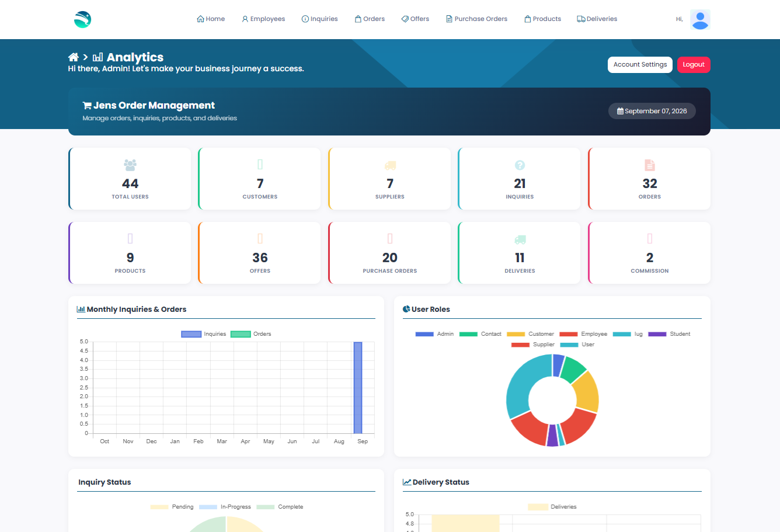
Task: Toggle the Pending legend in Inquiry Status
Action: coord(172,507)
